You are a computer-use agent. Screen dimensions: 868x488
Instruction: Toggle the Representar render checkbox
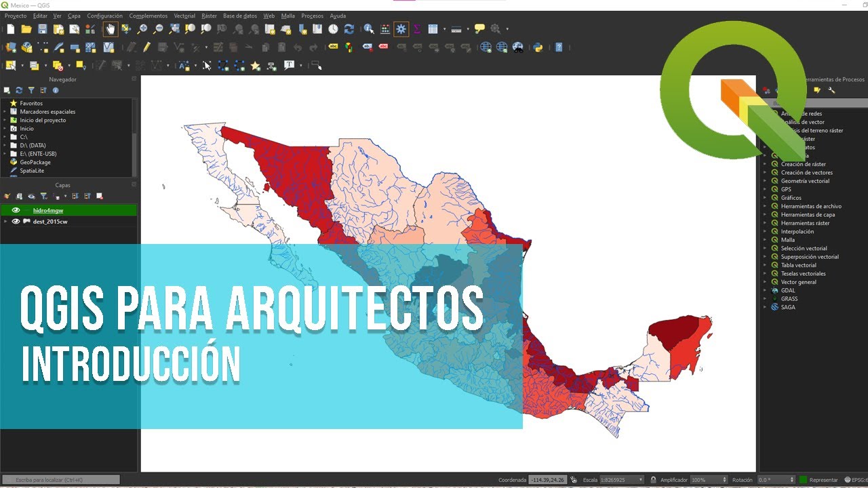tap(804, 480)
